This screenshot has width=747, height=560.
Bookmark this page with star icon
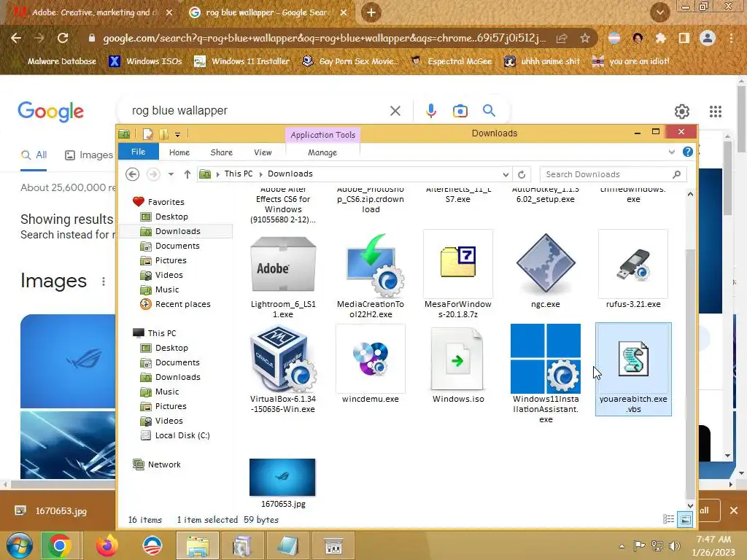click(x=585, y=38)
